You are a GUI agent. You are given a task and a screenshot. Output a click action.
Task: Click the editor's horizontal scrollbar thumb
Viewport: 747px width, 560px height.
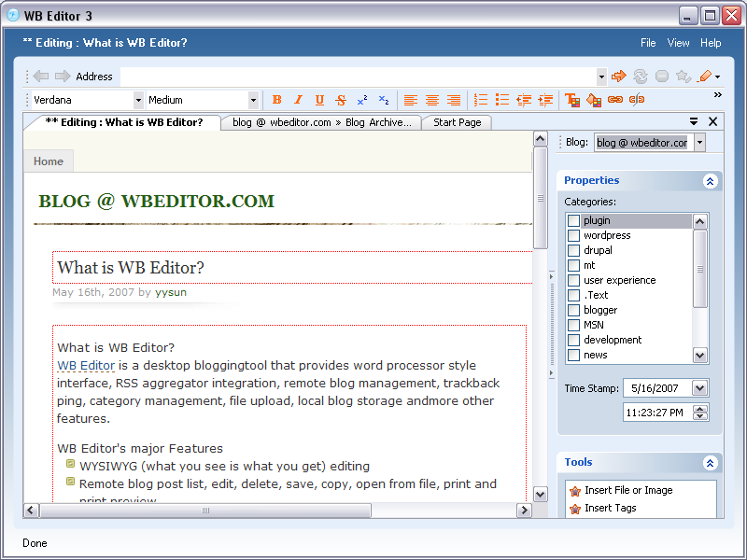pos(205,511)
